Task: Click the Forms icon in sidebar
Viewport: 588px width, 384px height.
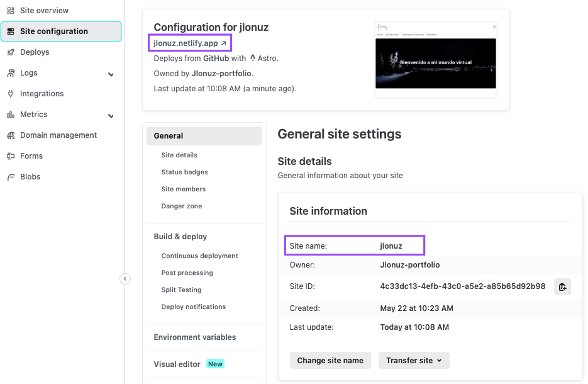Action: click(x=11, y=156)
